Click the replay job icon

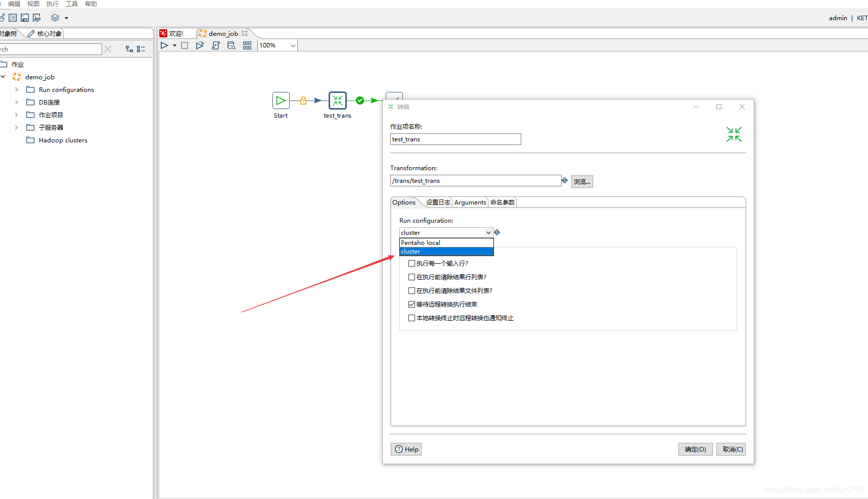click(x=200, y=45)
